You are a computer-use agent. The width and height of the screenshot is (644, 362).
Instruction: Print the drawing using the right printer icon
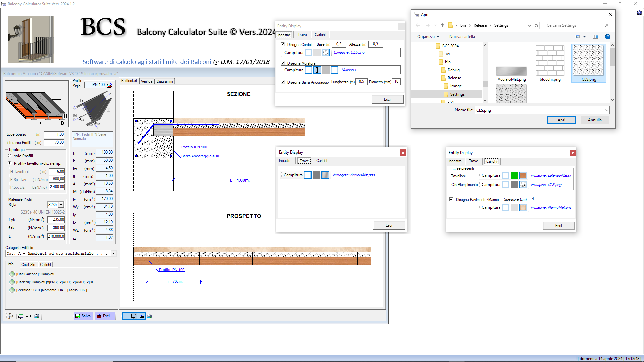coord(149,316)
